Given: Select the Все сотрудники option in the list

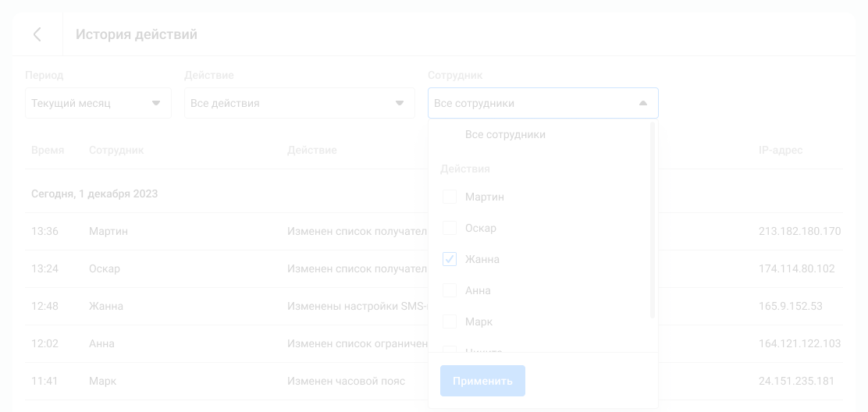Looking at the screenshot, I should [505, 134].
